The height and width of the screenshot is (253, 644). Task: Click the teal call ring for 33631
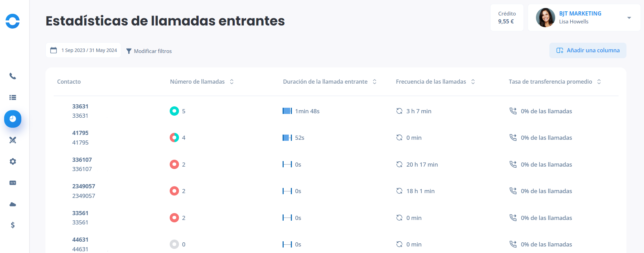tap(175, 111)
